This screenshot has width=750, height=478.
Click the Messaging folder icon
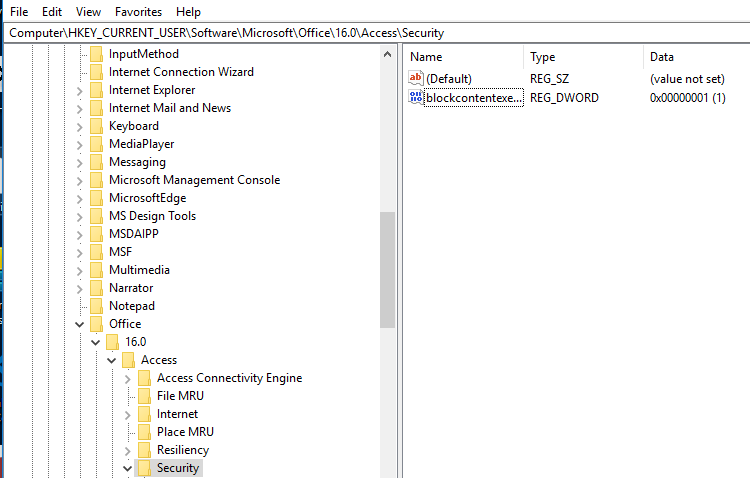(96, 162)
